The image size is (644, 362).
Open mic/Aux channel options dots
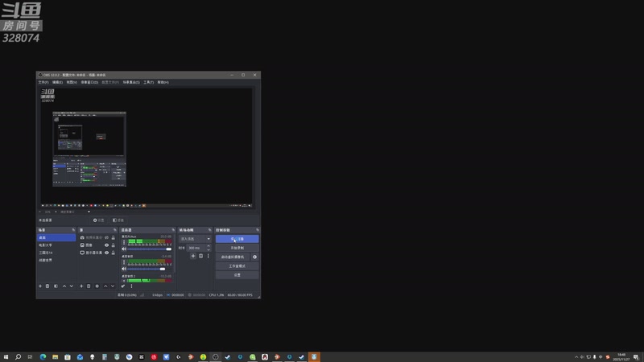tap(124, 242)
